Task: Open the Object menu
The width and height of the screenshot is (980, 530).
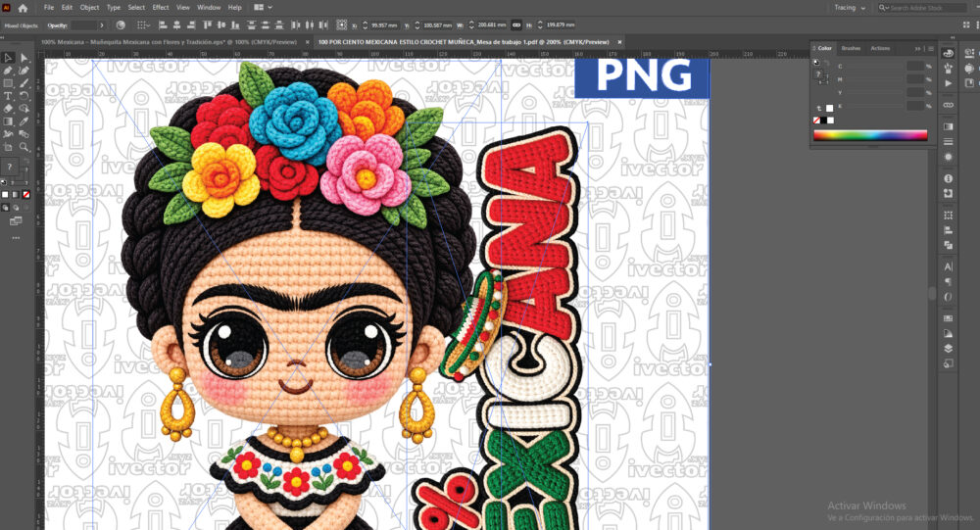Action: [89, 8]
